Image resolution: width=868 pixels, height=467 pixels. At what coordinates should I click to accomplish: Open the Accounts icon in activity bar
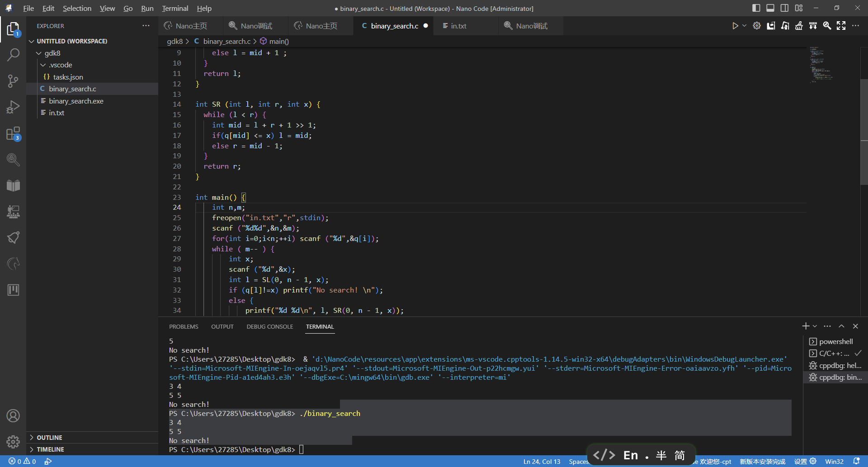point(13,415)
